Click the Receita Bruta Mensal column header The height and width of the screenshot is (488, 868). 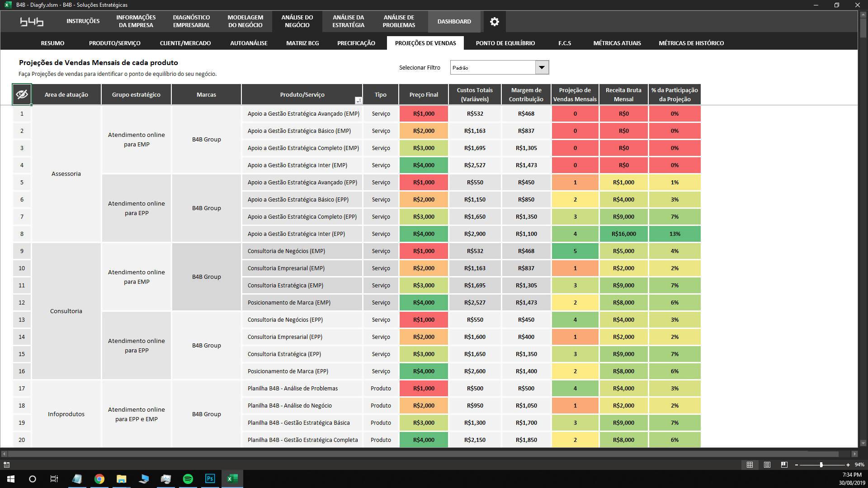(623, 94)
